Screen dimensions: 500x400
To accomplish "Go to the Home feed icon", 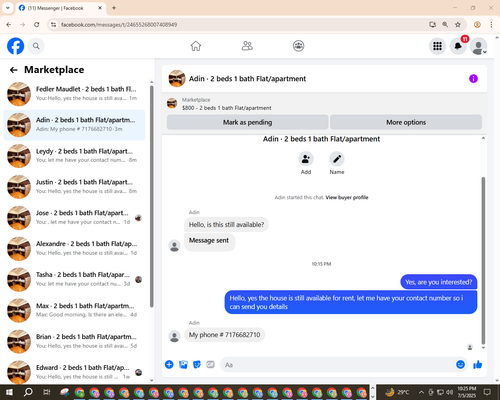I will point(196,46).
